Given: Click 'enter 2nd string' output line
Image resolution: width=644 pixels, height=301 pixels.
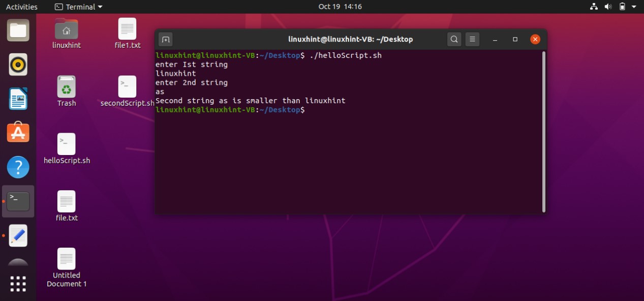Looking at the screenshot, I should point(192,82).
